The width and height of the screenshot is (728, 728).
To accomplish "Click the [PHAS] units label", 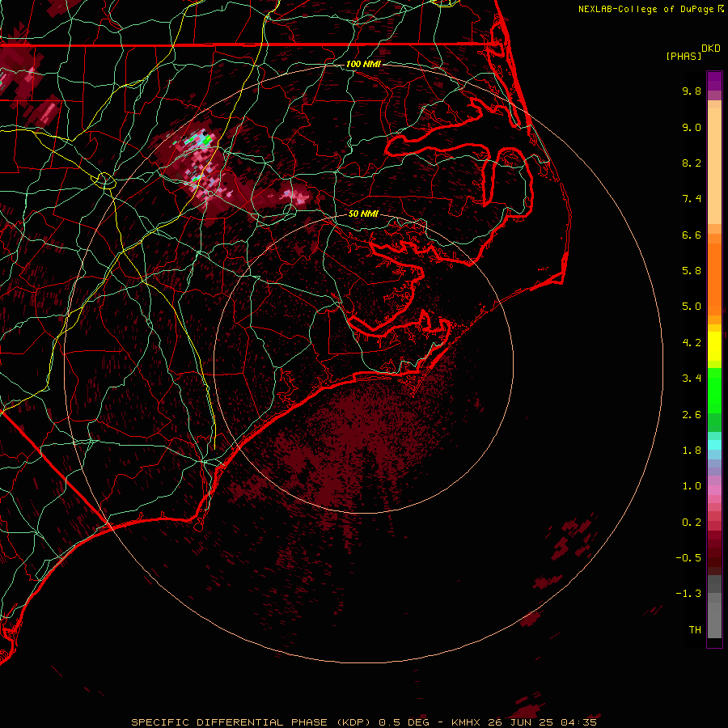I will (x=684, y=56).
